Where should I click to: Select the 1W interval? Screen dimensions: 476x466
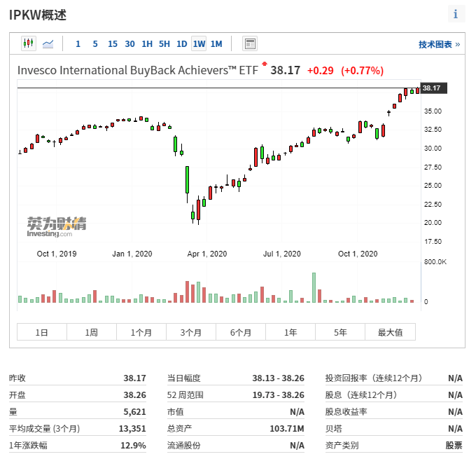point(199,44)
